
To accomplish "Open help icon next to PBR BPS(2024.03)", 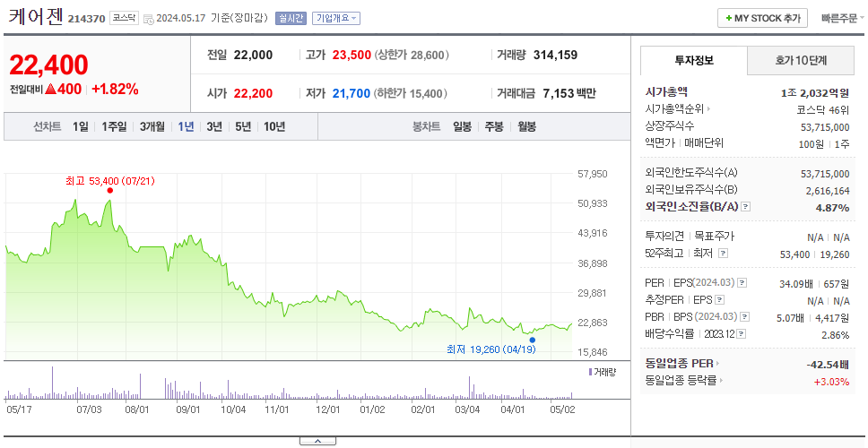I will click(x=745, y=317).
